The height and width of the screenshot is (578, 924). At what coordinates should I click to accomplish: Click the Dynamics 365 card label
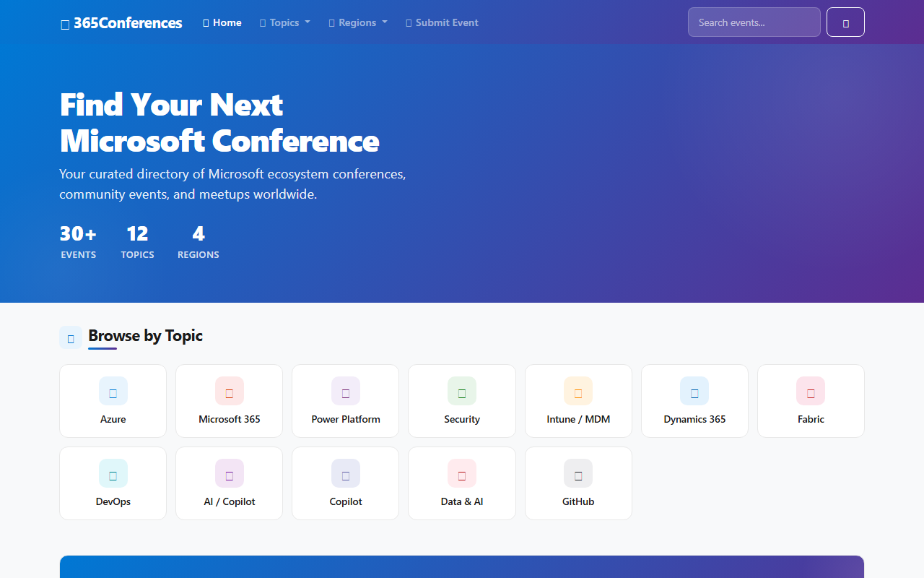[694, 419]
